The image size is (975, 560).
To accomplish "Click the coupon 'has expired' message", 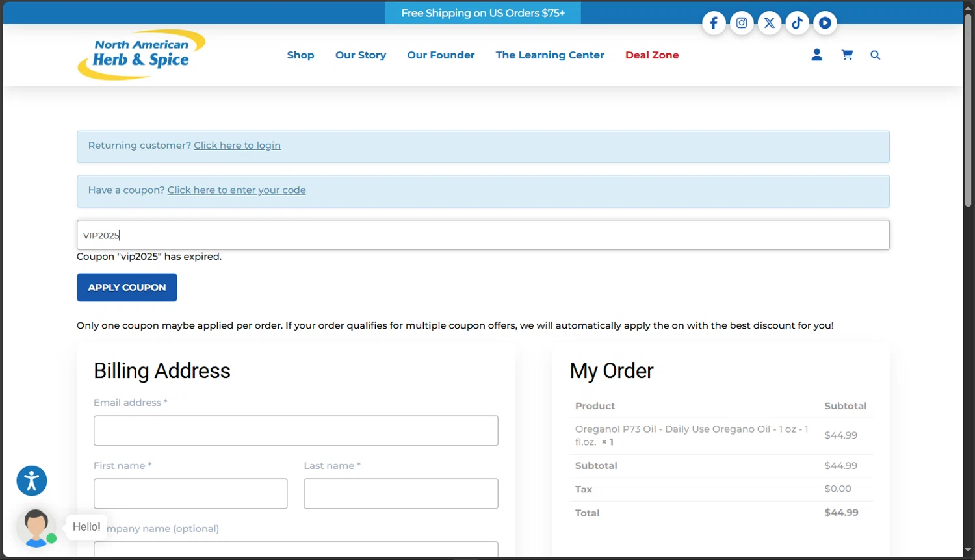I will pyautogui.click(x=149, y=257).
